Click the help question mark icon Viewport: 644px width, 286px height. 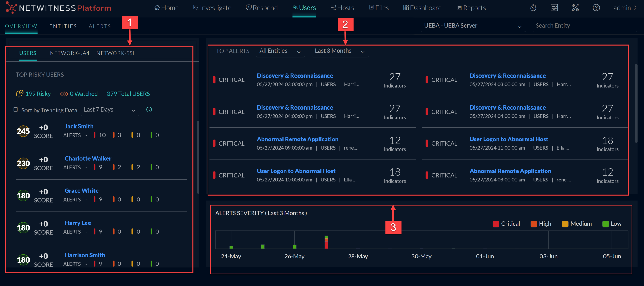[596, 8]
